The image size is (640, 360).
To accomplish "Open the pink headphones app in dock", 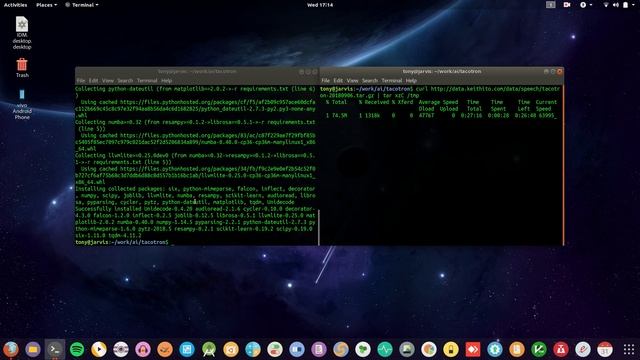I will (143, 349).
